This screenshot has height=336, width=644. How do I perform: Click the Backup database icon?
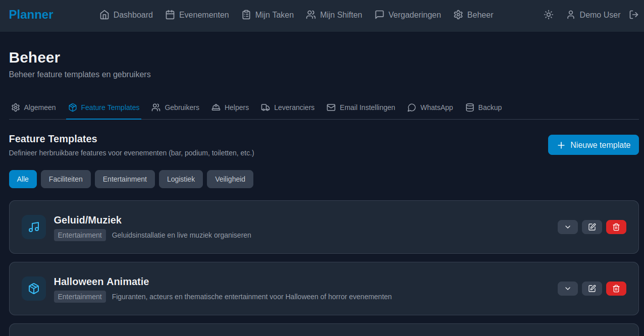coord(470,107)
